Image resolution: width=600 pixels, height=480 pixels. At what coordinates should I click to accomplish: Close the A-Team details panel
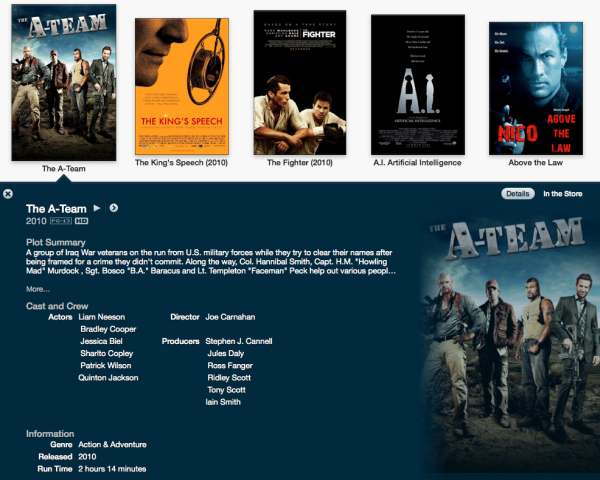click(x=8, y=194)
